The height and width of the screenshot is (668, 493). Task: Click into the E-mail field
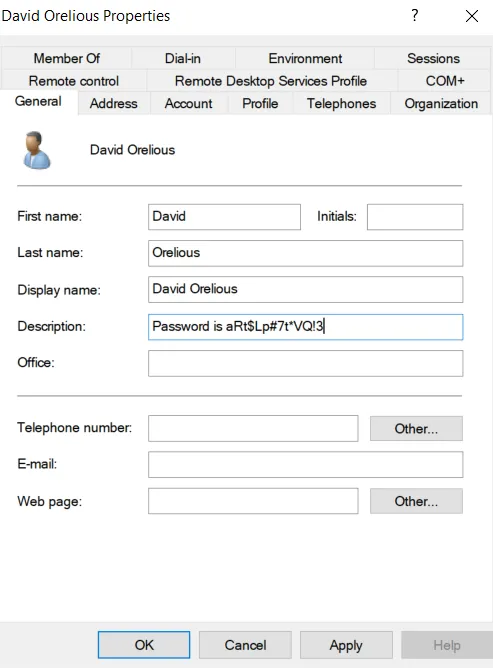pyautogui.click(x=306, y=465)
